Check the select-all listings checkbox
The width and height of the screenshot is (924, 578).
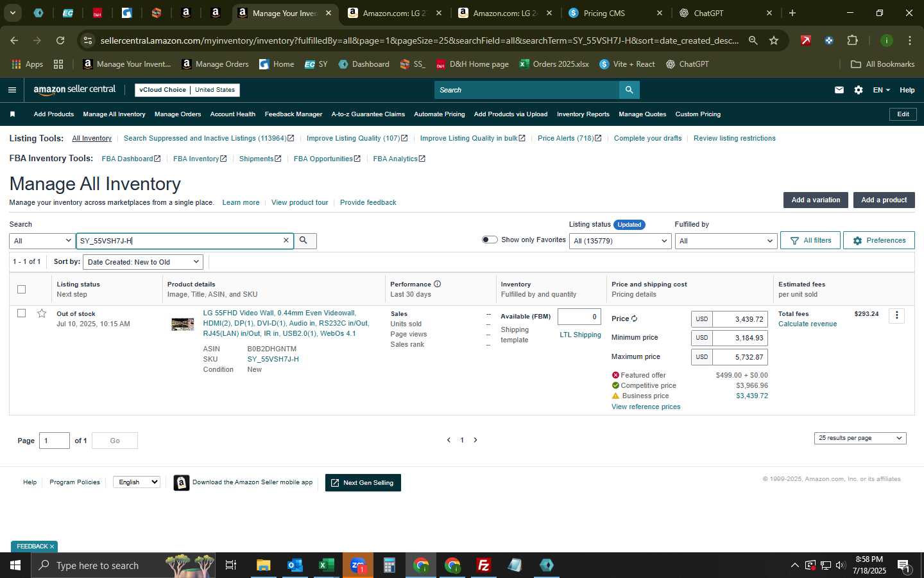pos(21,289)
